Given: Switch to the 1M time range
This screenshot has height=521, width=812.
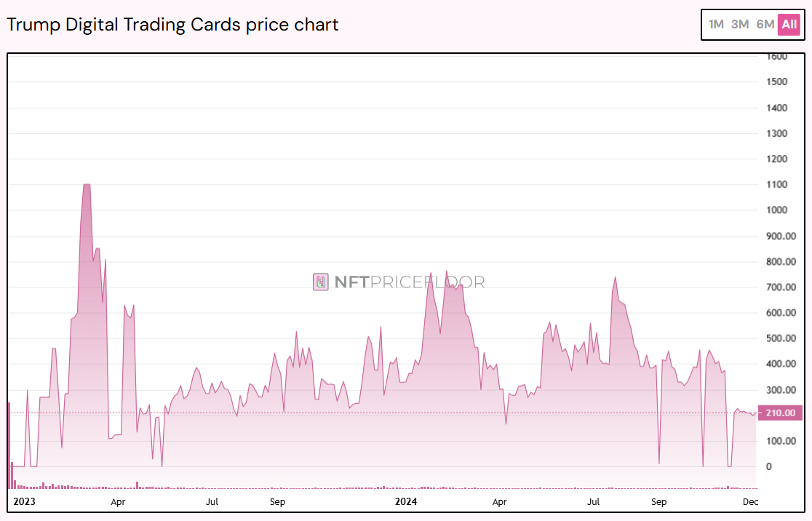Looking at the screenshot, I should (715, 24).
